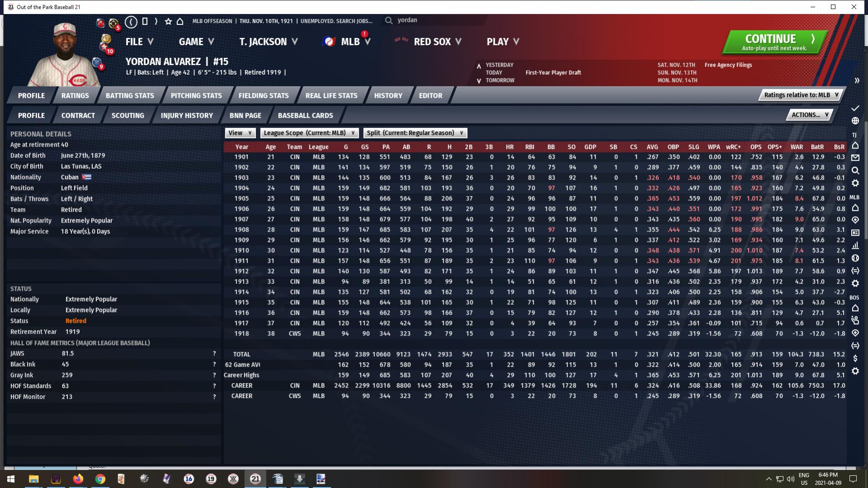The height and width of the screenshot is (488, 868).
Task: Open MLB league home icon in sidebar
Action: 855,208
